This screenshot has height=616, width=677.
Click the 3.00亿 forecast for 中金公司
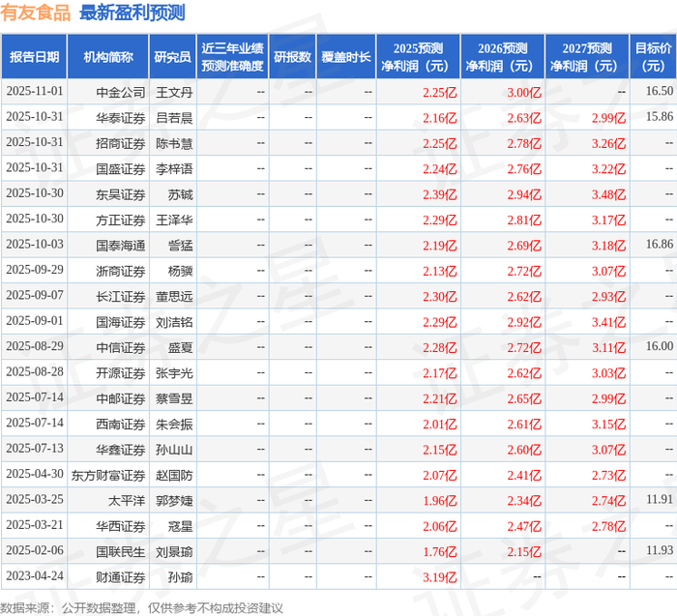click(x=524, y=93)
